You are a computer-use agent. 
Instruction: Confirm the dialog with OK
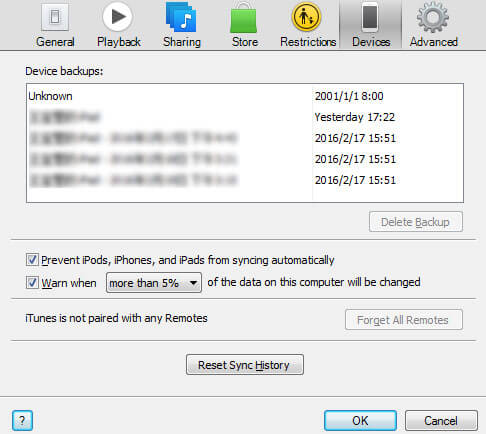(360, 421)
